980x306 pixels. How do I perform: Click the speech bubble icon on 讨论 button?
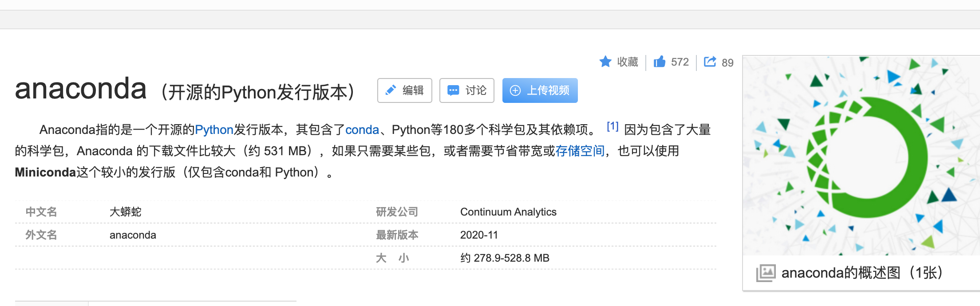(x=453, y=90)
